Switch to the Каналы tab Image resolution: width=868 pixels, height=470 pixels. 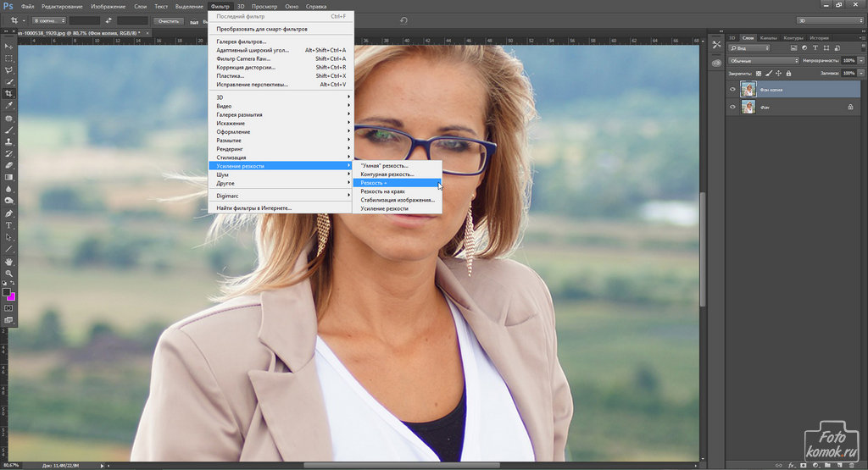[x=768, y=37]
